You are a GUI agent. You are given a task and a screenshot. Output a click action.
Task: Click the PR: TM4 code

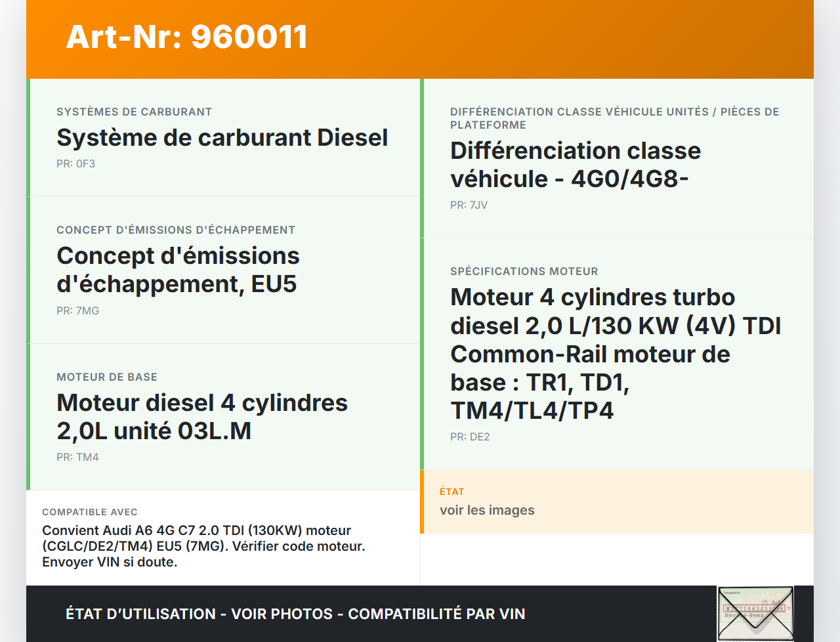(77, 458)
